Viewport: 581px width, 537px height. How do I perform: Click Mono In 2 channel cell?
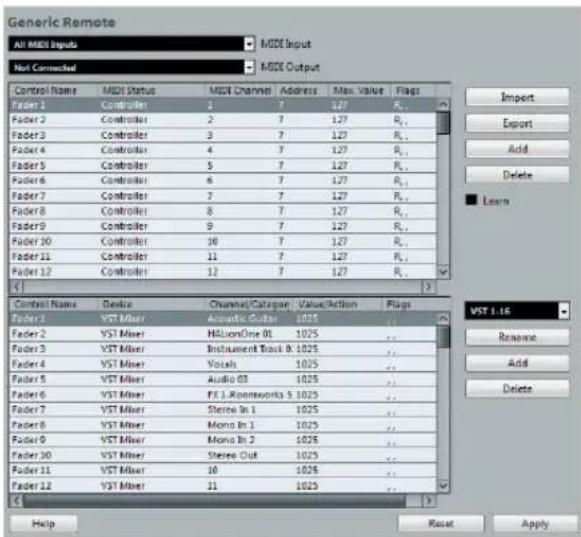pos(249,440)
